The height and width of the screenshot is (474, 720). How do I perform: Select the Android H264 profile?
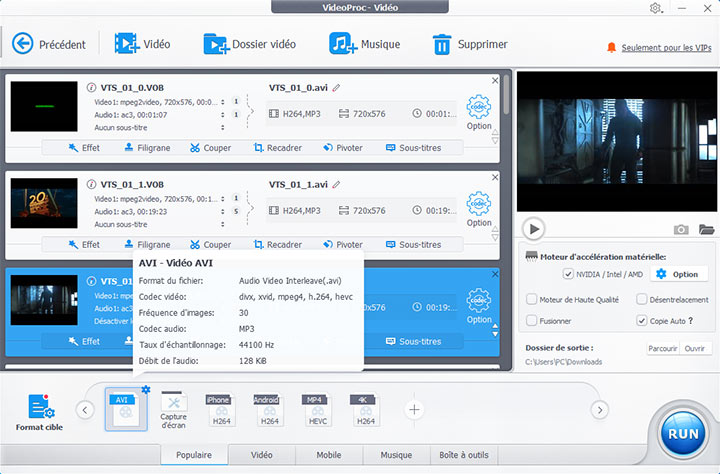click(269, 410)
